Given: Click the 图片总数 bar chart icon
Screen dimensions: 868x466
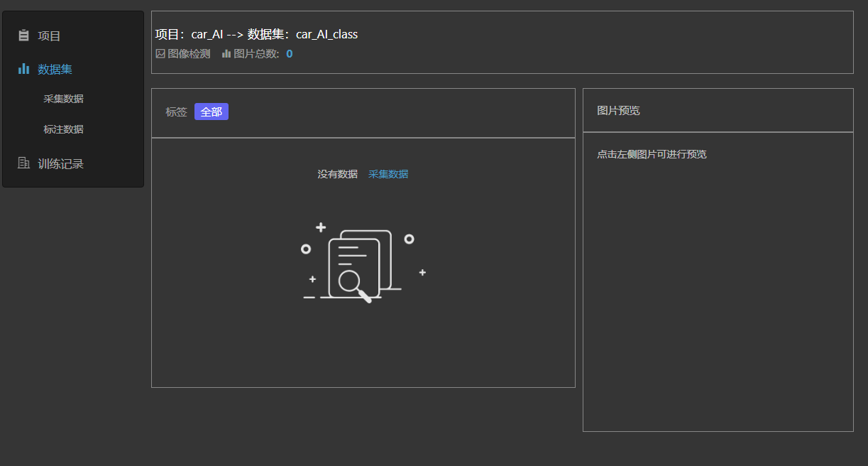Looking at the screenshot, I should tap(226, 53).
